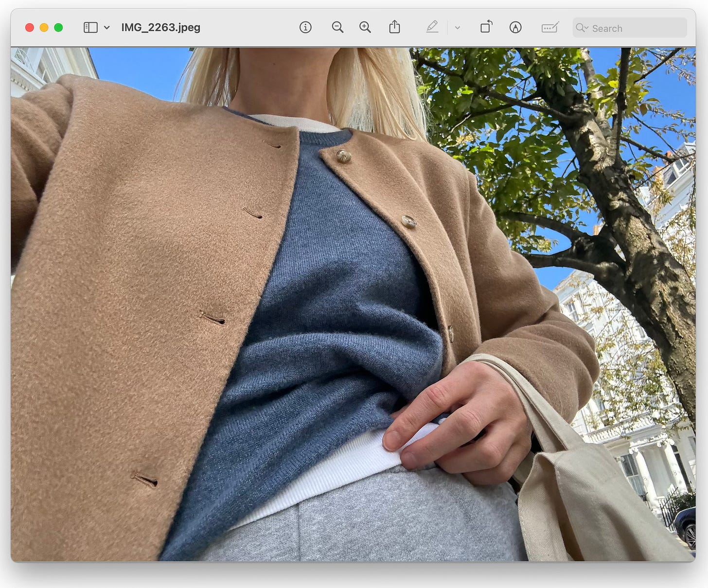
Task: Click inside the Search field
Action: point(630,28)
